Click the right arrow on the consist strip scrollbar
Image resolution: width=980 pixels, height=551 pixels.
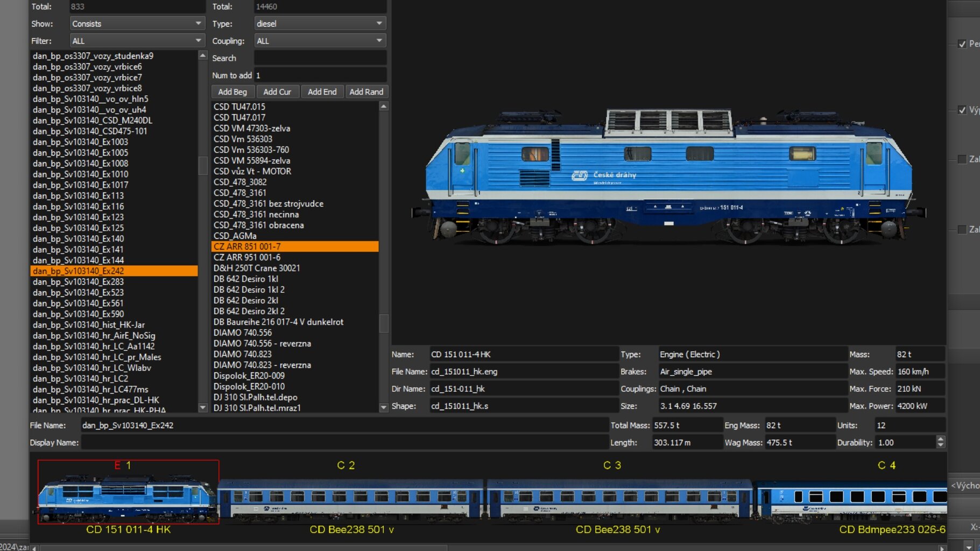click(942, 548)
